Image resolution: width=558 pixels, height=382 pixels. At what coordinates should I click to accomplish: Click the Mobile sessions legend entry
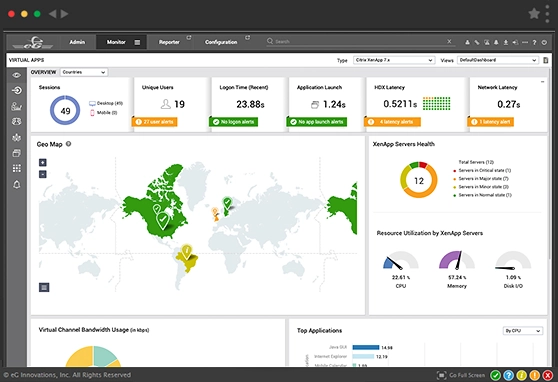[104, 112]
